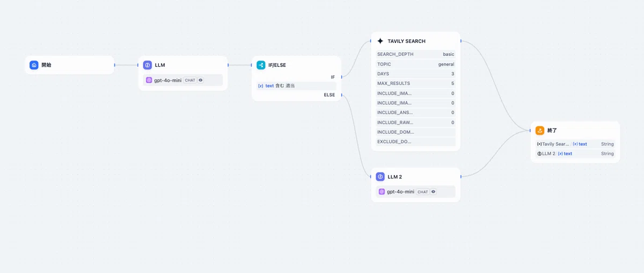The width and height of the screenshot is (644, 273).
Task: Click the LLM 2 output connector handle
Action: [460, 177]
